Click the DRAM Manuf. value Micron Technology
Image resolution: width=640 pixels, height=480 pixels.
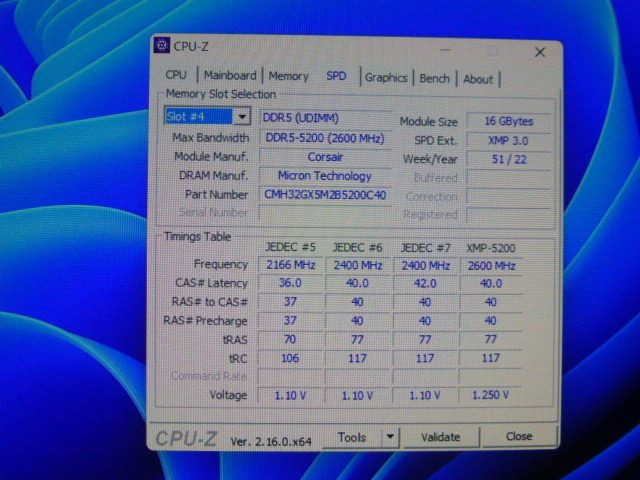point(325,176)
